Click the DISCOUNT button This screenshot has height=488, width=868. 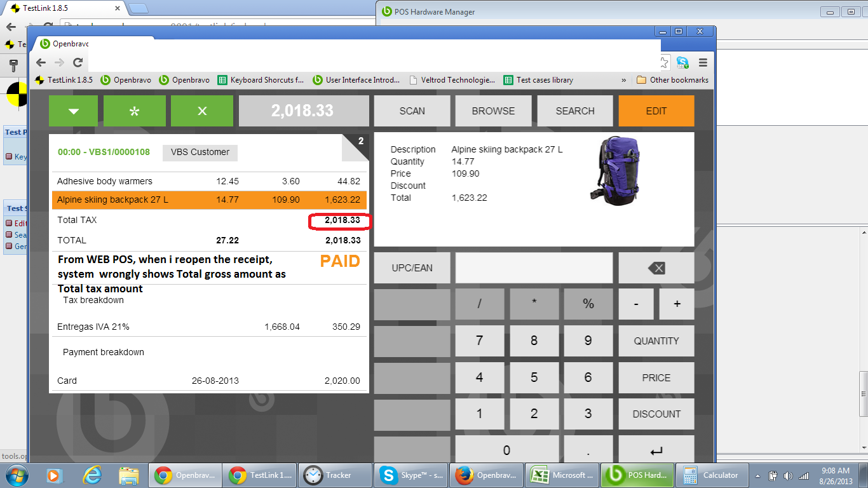pyautogui.click(x=656, y=414)
